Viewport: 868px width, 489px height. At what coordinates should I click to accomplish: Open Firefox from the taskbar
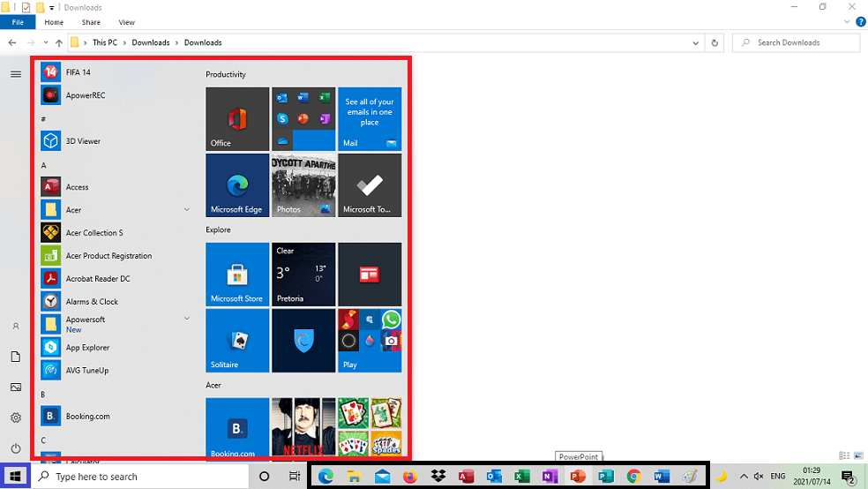410,477
